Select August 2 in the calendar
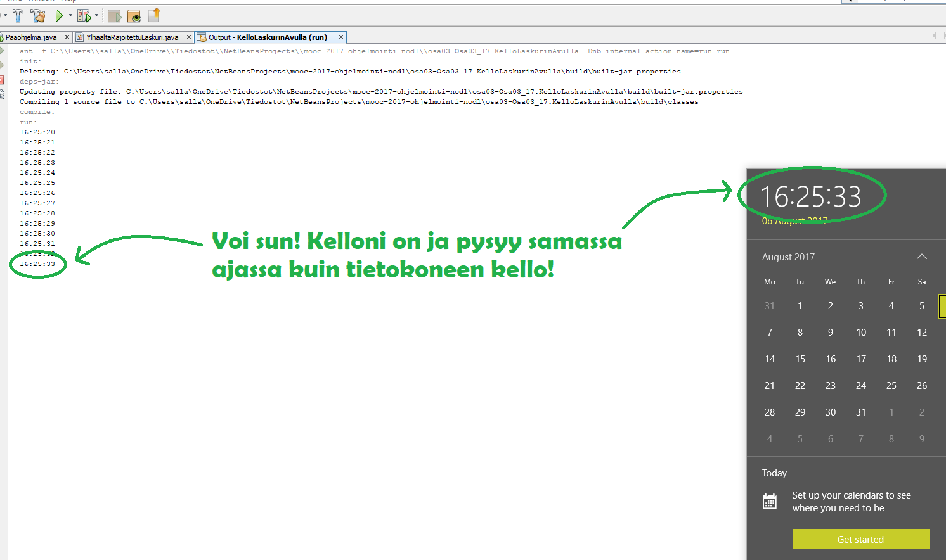 [831, 306]
